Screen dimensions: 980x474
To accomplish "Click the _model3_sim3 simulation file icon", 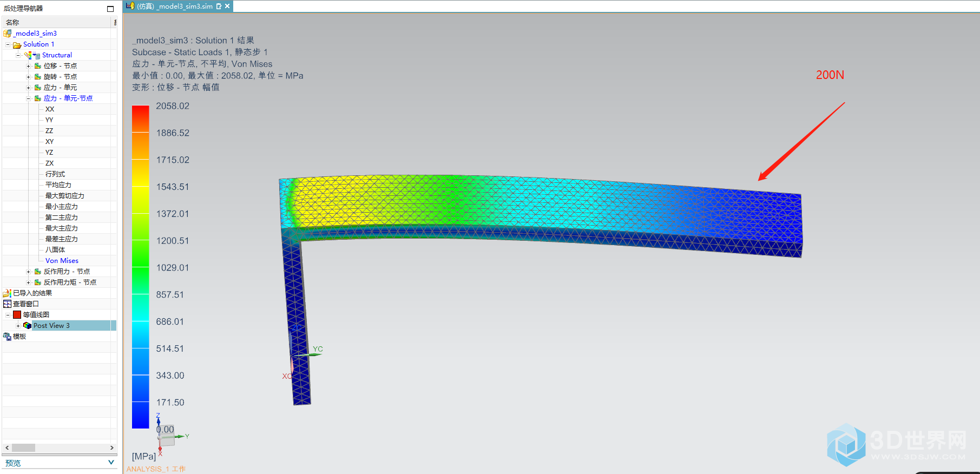I will pos(7,34).
